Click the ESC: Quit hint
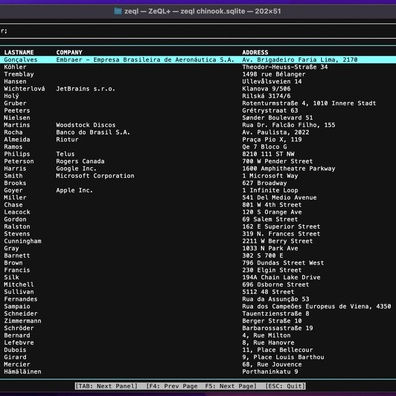 click(285, 386)
